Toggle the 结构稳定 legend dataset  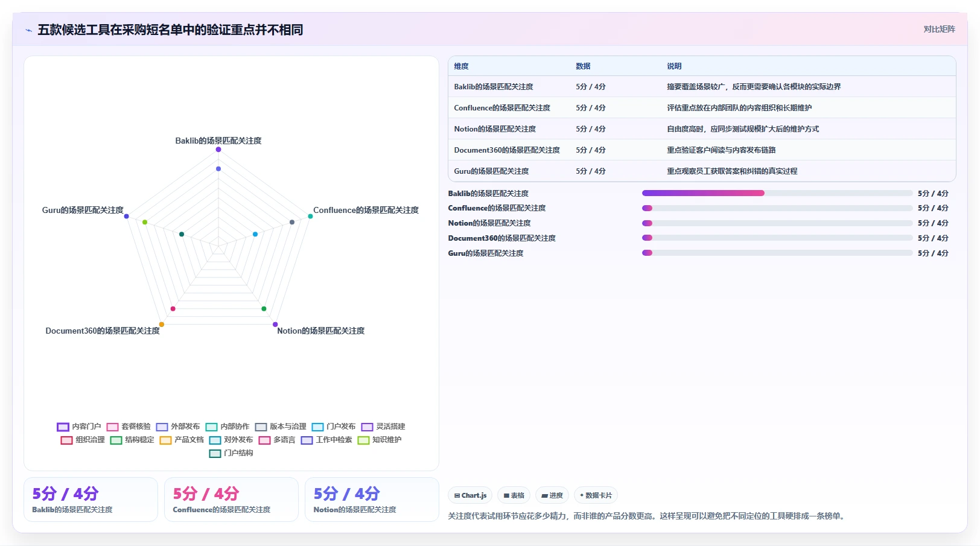pyautogui.click(x=132, y=440)
